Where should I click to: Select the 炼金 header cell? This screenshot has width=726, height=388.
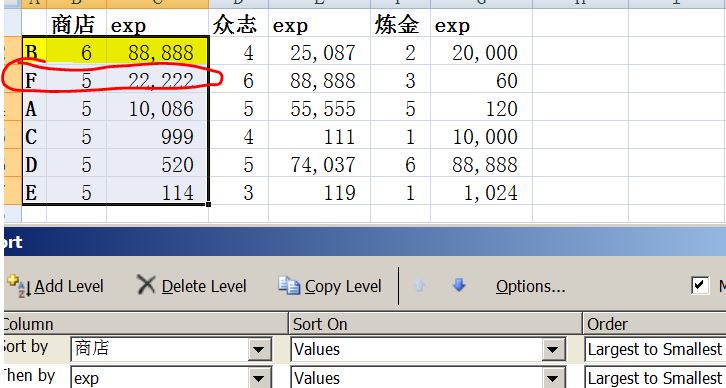(401, 23)
